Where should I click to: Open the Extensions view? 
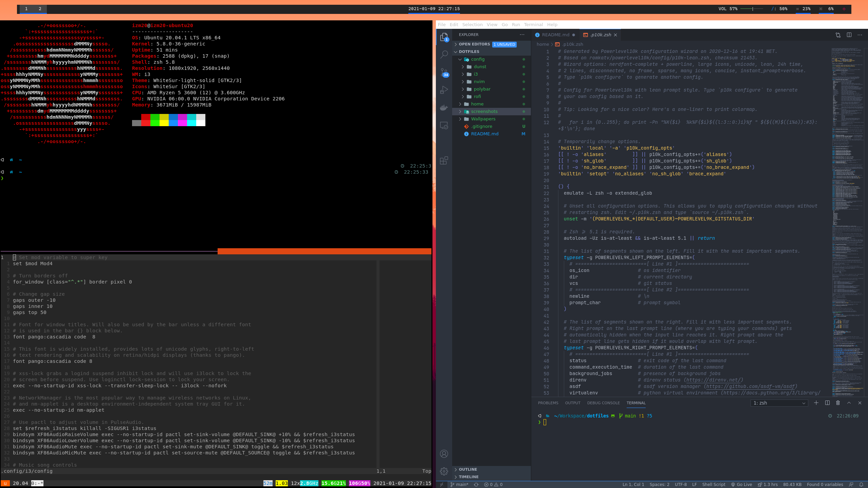444,160
